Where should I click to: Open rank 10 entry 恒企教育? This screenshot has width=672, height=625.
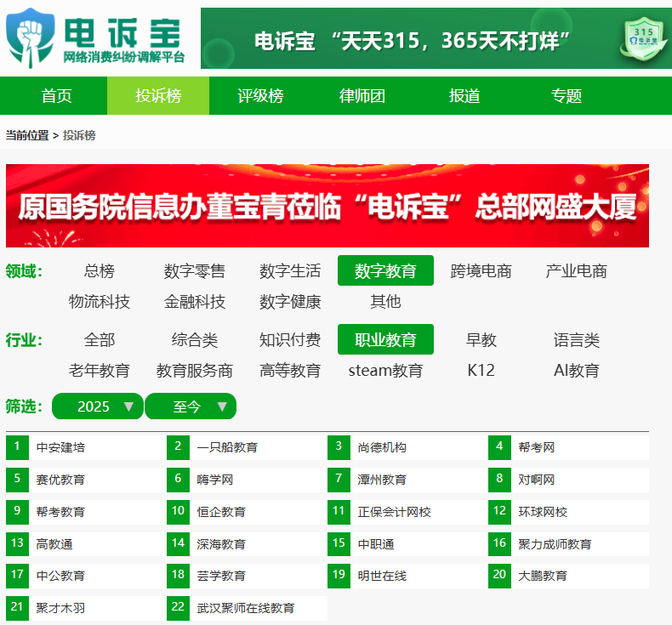(x=221, y=512)
